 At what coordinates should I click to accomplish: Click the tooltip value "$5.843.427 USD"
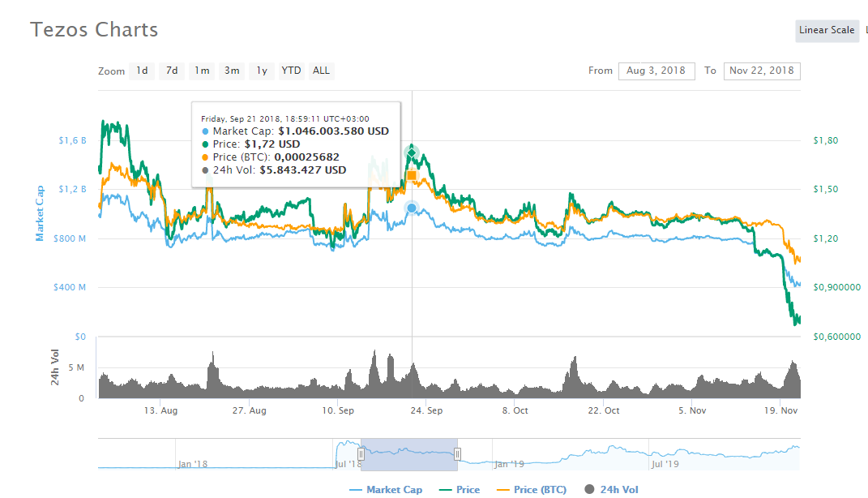click(303, 170)
